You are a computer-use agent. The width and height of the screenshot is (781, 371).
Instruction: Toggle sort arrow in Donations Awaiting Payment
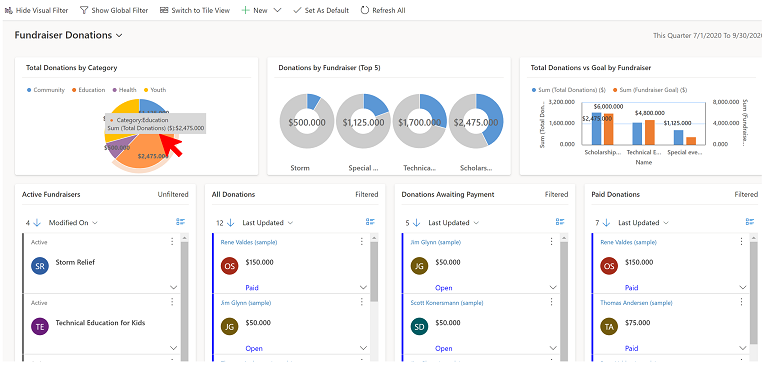pyautogui.click(x=417, y=223)
